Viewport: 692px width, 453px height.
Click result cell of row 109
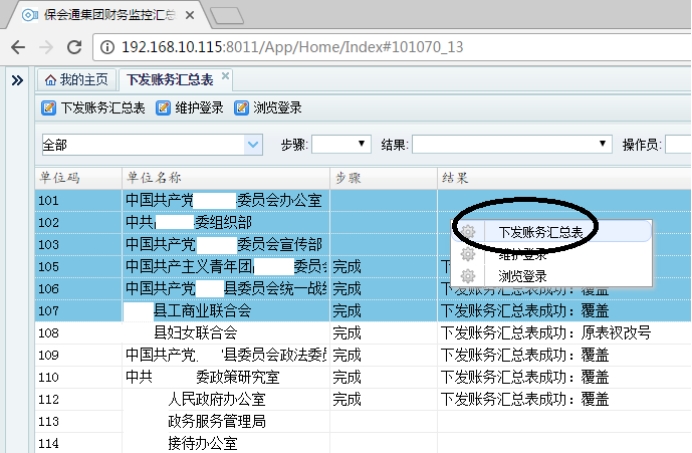[564, 355]
